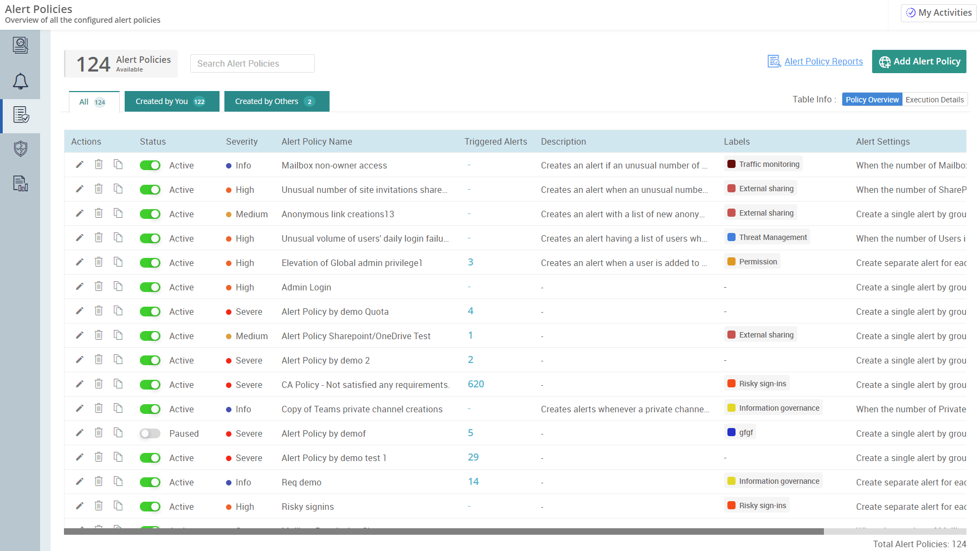The image size is (980, 551).
Task: Switch to the Created by Others tab
Action: 276,101
